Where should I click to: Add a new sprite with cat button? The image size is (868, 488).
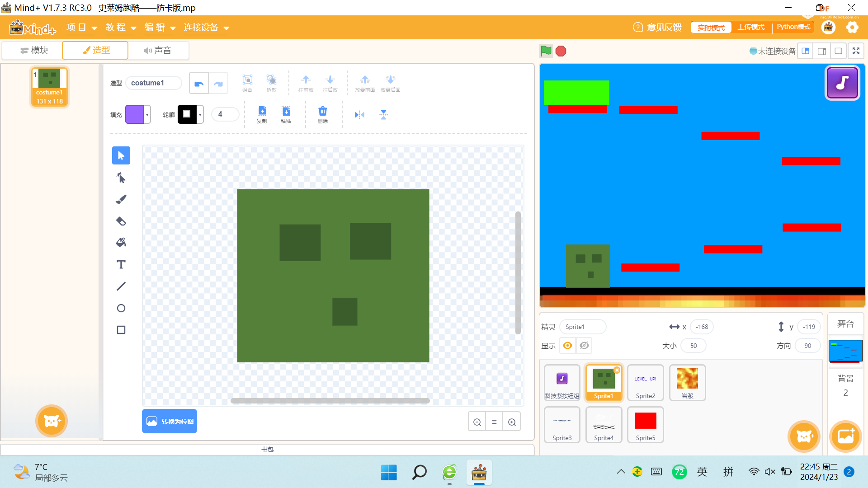[x=804, y=436]
